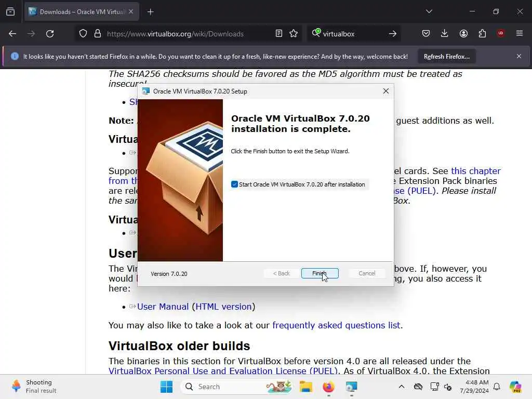Open the notifications bell icon

click(497, 387)
